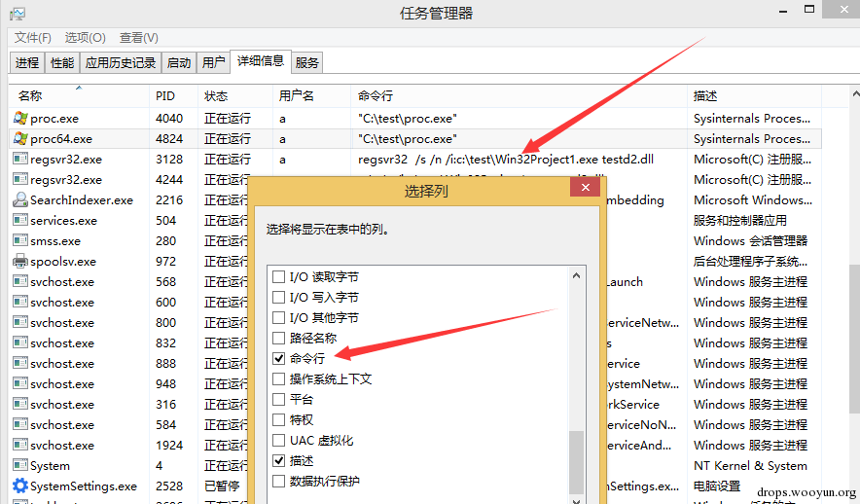Click the SystemSettings.exe 已暂停 status

pyautogui.click(x=222, y=486)
